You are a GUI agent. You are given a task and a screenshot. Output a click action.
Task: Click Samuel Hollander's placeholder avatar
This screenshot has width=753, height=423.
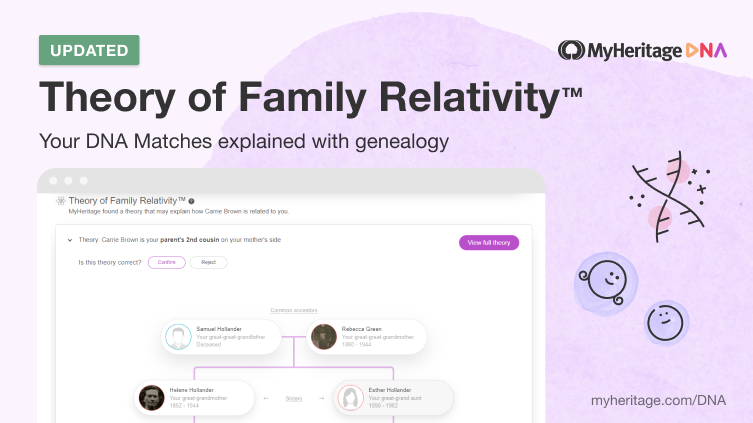(178, 337)
